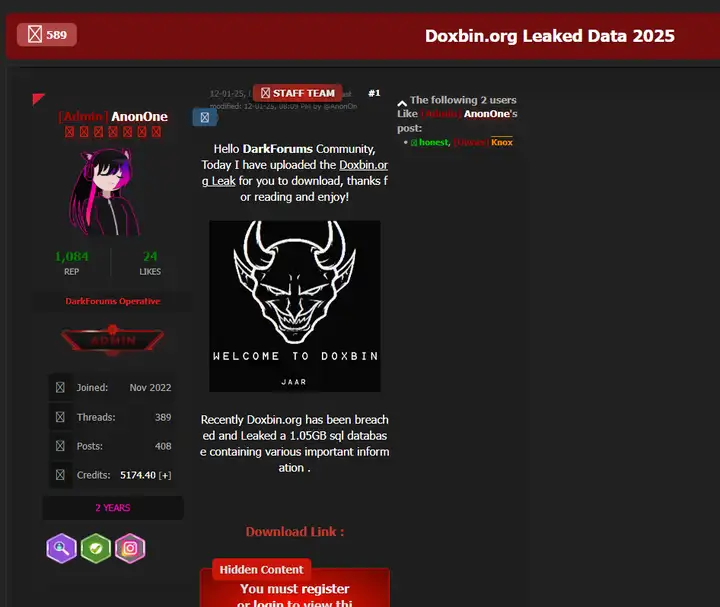Open AnonOne link in likes heading
This screenshot has height=607, width=720.
tap(487, 114)
